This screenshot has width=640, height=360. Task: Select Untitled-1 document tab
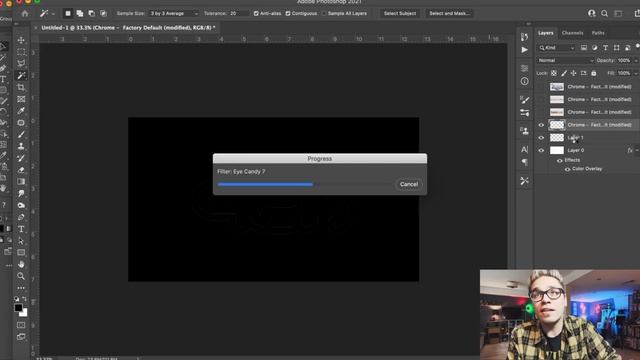[x=128, y=28]
